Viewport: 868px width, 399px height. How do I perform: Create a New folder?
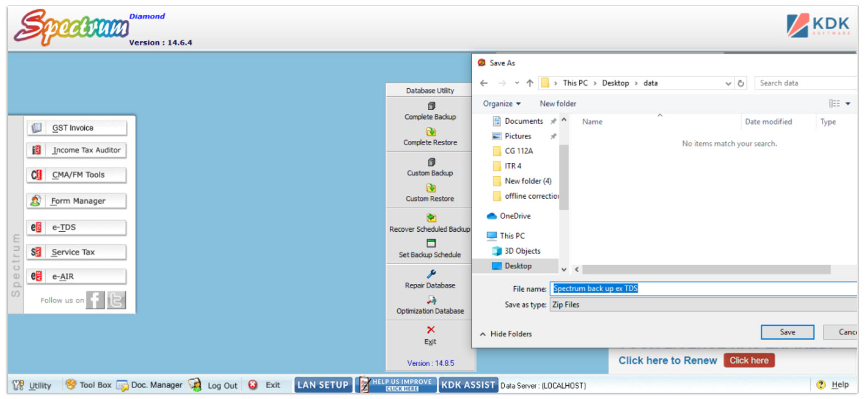point(558,103)
